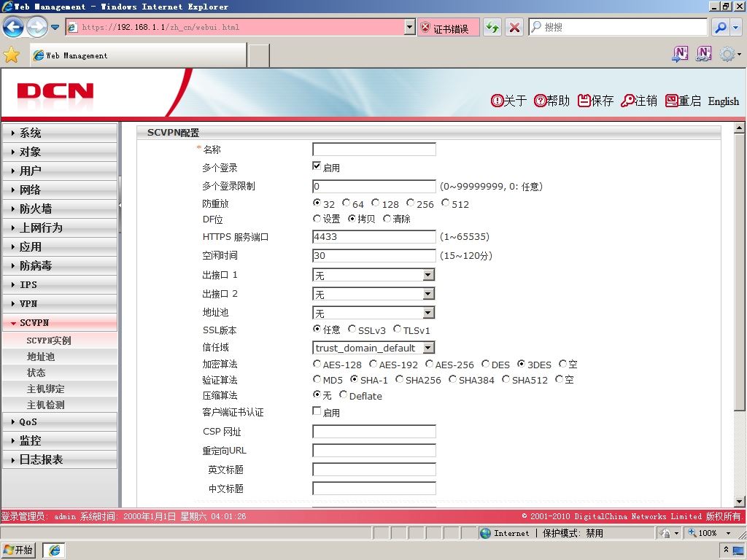This screenshot has height=560, width=747.
Task: Select AES-256 encryption radio button
Action: click(x=429, y=364)
